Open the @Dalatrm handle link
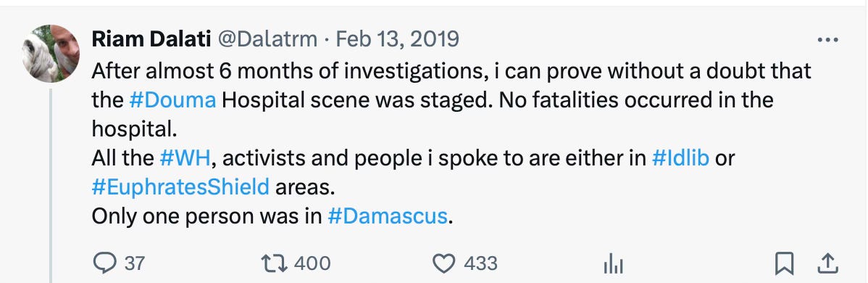 [268, 39]
